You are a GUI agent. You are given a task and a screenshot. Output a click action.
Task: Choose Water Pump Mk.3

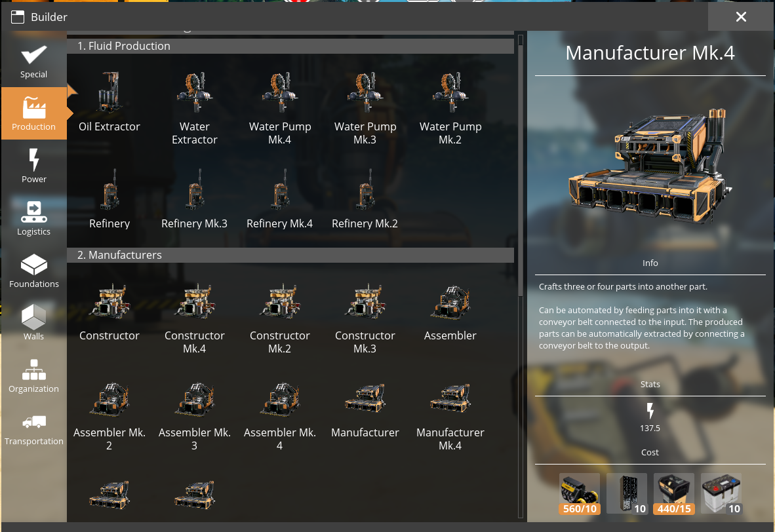click(x=365, y=107)
